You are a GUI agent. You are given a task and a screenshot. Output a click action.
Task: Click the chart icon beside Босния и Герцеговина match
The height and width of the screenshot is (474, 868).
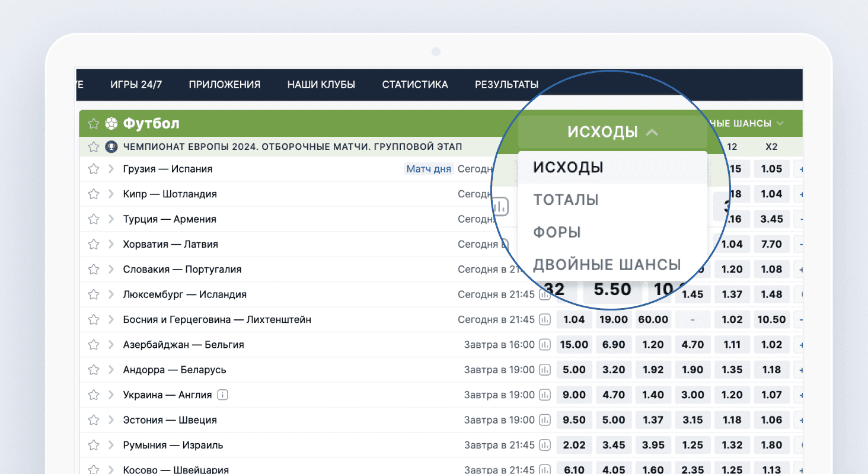[544, 319]
